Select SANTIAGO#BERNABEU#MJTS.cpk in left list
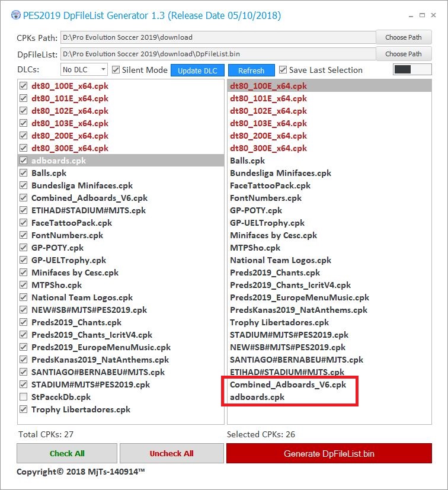 coord(98,372)
